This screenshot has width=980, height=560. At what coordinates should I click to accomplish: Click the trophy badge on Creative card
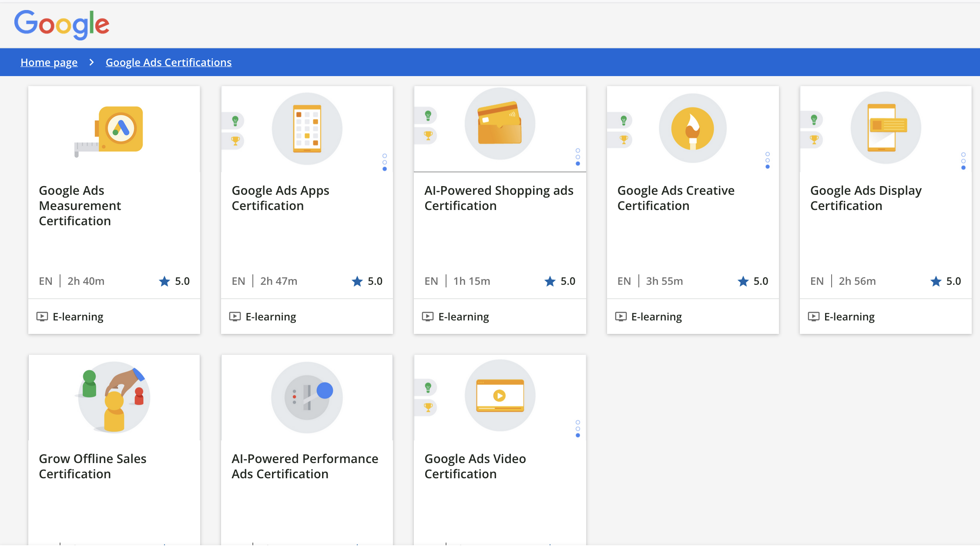point(624,140)
